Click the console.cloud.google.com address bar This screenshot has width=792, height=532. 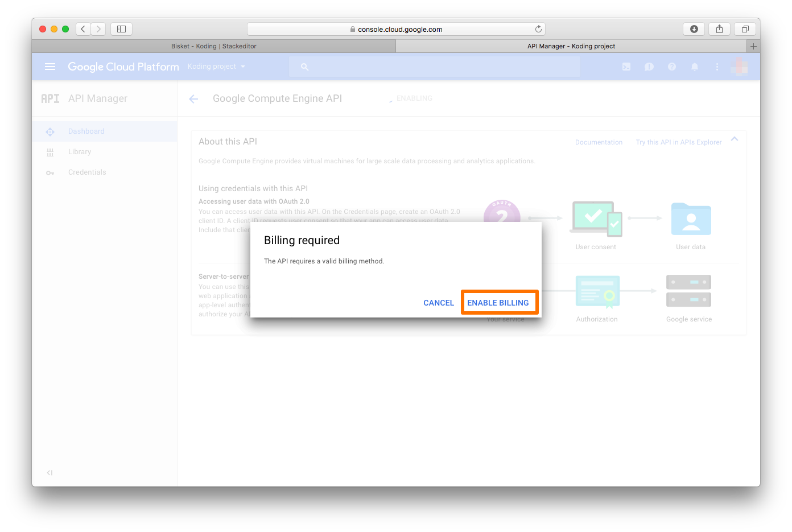tap(396, 29)
